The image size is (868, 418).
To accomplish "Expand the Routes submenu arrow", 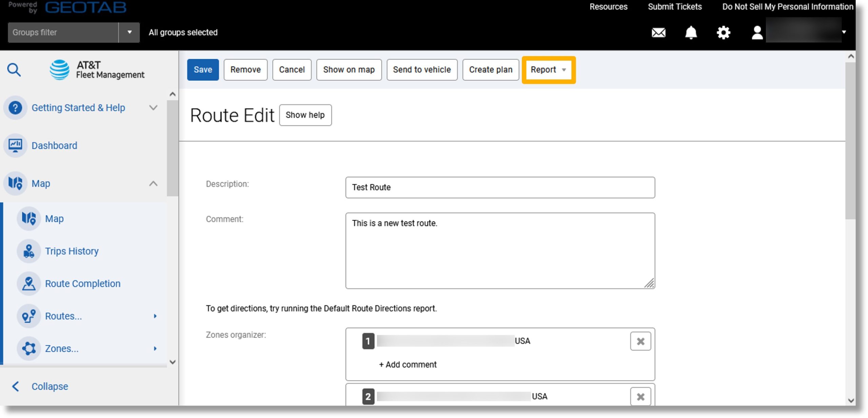I will [x=155, y=316].
